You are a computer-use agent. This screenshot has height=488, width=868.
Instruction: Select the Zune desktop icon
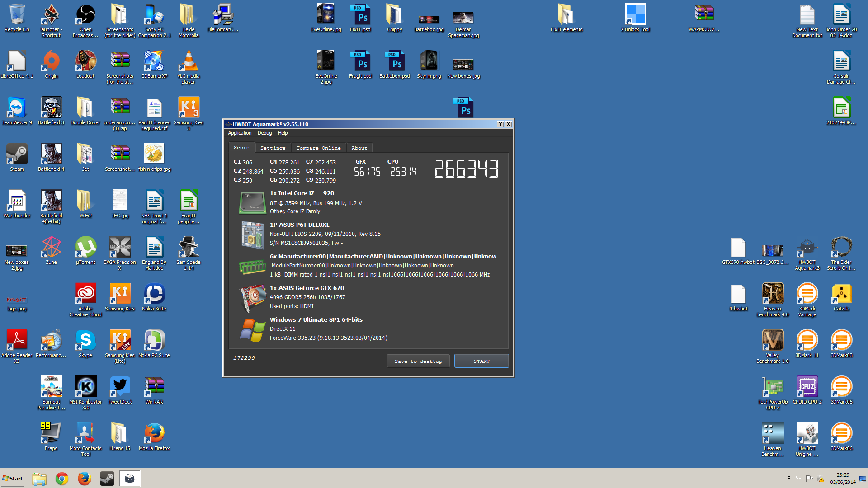51,250
